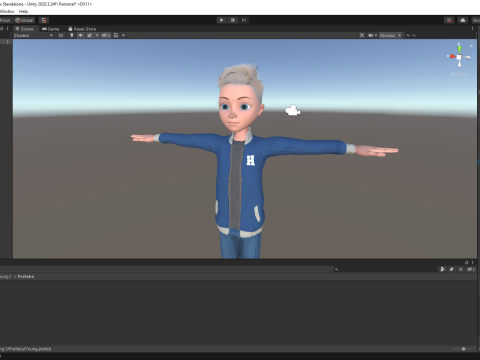Viewport: 480px width, 360px height.
Task: Toggle hidden packages visibility count icon
Action: 471,269
